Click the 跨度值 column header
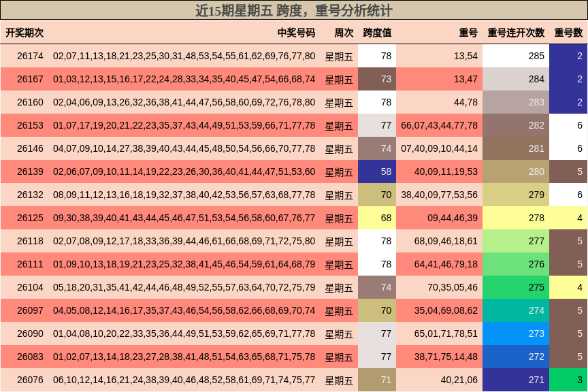This screenshot has width=588, height=392. [x=377, y=33]
